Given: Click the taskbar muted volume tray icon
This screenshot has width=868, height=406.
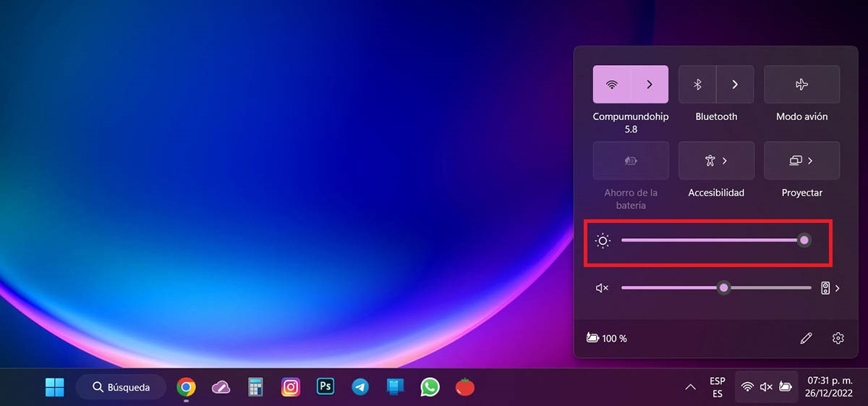Looking at the screenshot, I should 766,387.
